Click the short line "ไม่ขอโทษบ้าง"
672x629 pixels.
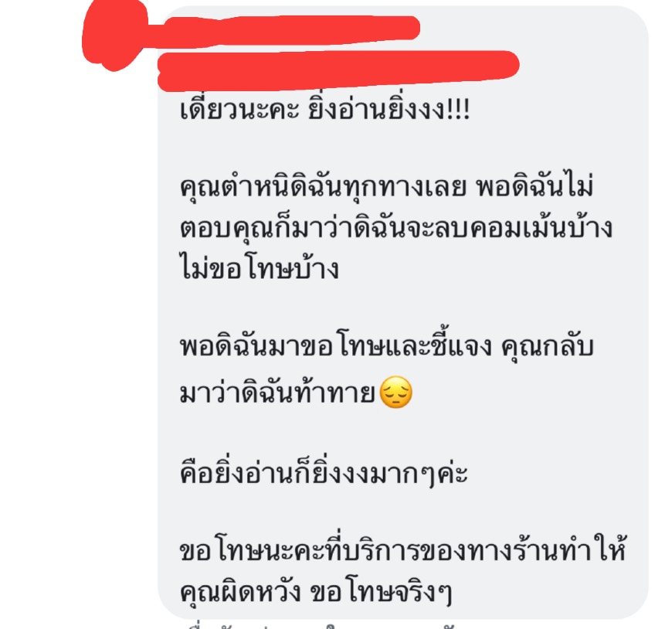[x=260, y=269]
